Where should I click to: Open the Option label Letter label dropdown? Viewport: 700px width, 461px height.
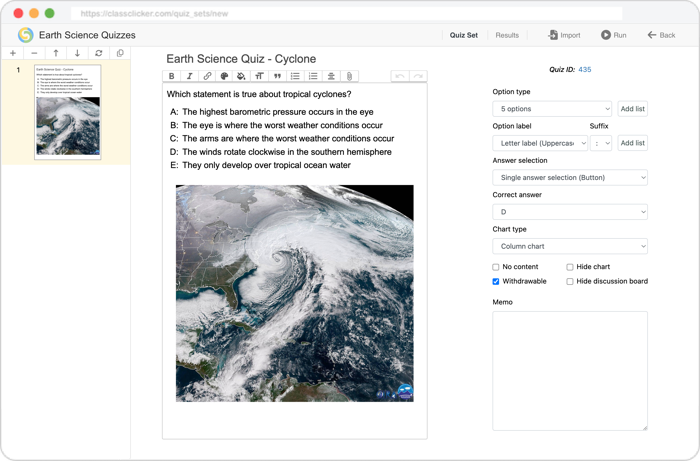[x=540, y=143]
